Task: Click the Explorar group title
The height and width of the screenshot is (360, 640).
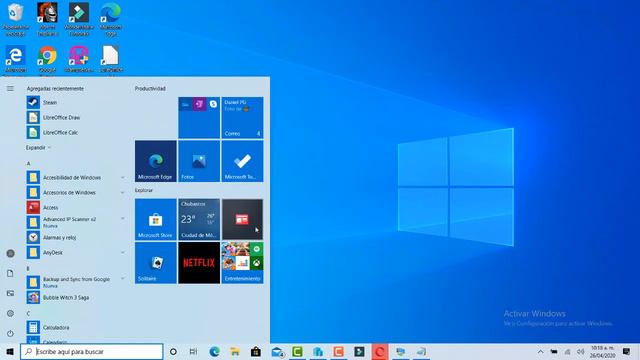Action: point(144,190)
